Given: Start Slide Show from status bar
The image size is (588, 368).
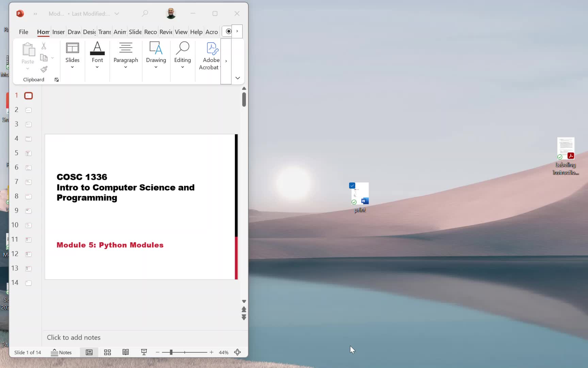Looking at the screenshot, I should (x=144, y=352).
